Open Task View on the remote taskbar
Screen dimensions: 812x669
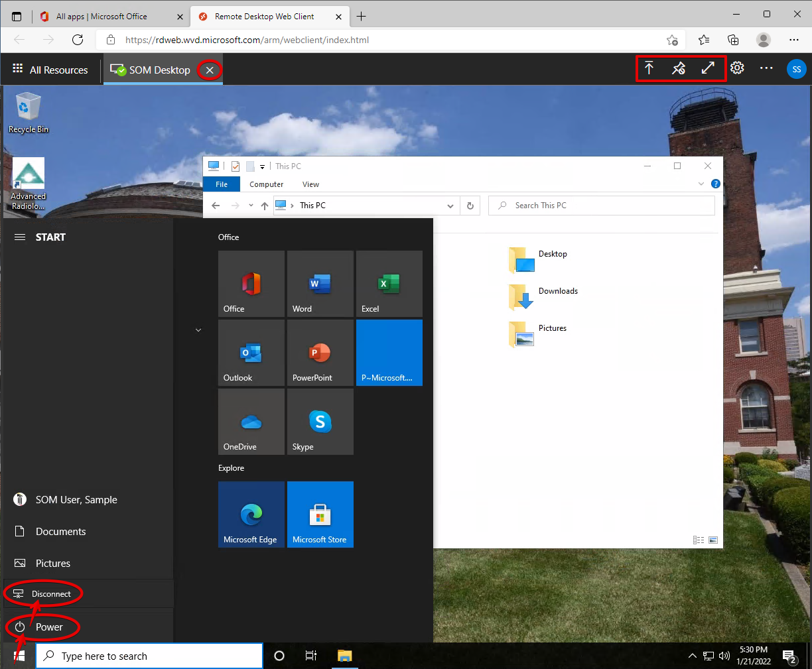[310, 656]
